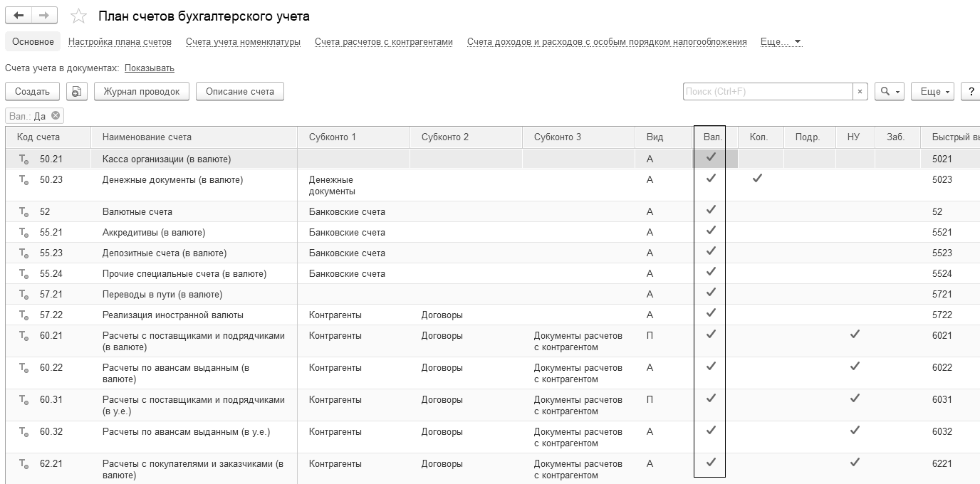980x484 pixels.
Task: Click into the search input field
Action: [767, 92]
